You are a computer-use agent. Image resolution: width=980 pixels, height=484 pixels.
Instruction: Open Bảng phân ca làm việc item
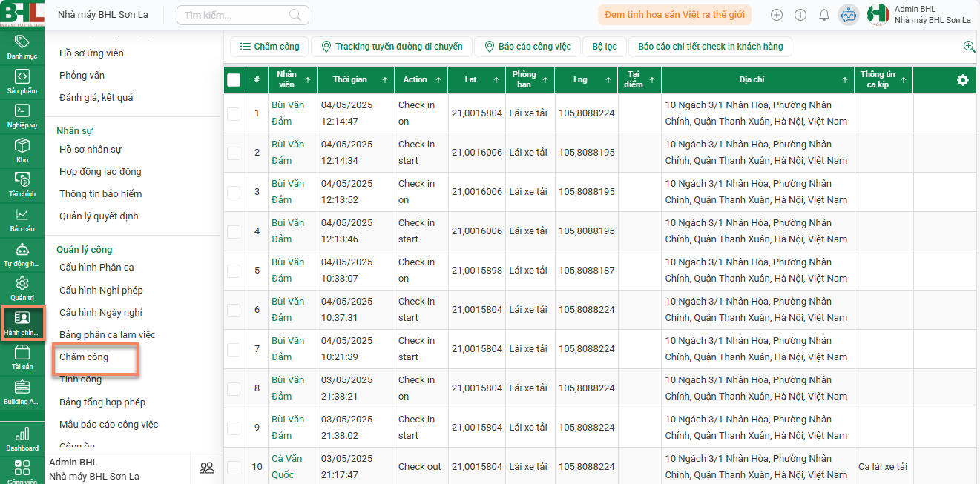point(108,335)
